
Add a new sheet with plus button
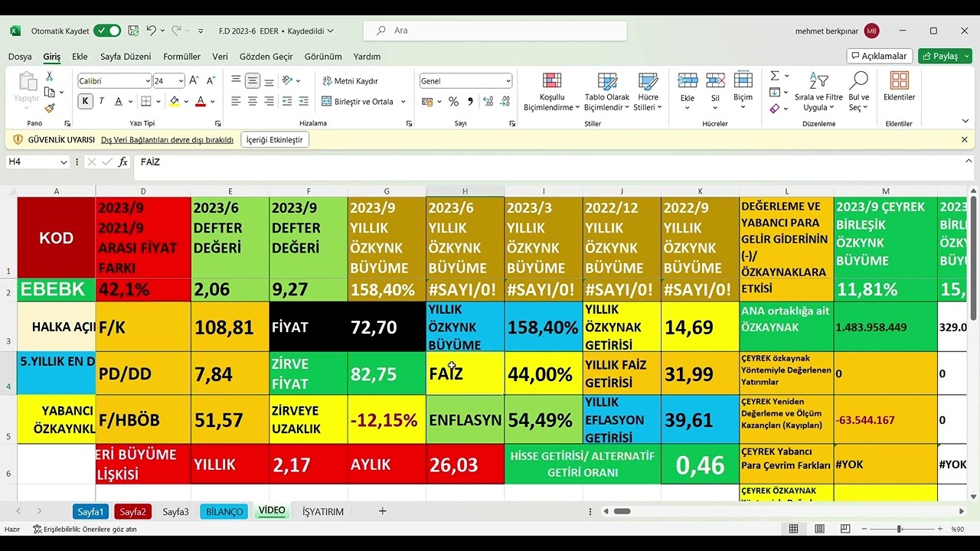pyautogui.click(x=382, y=511)
